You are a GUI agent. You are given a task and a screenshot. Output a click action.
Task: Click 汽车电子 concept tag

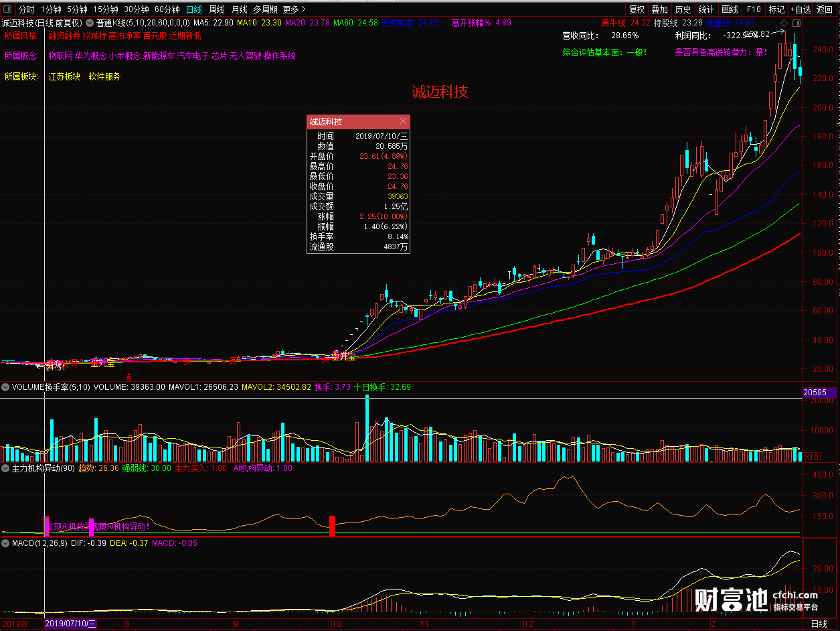pyautogui.click(x=193, y=56)
